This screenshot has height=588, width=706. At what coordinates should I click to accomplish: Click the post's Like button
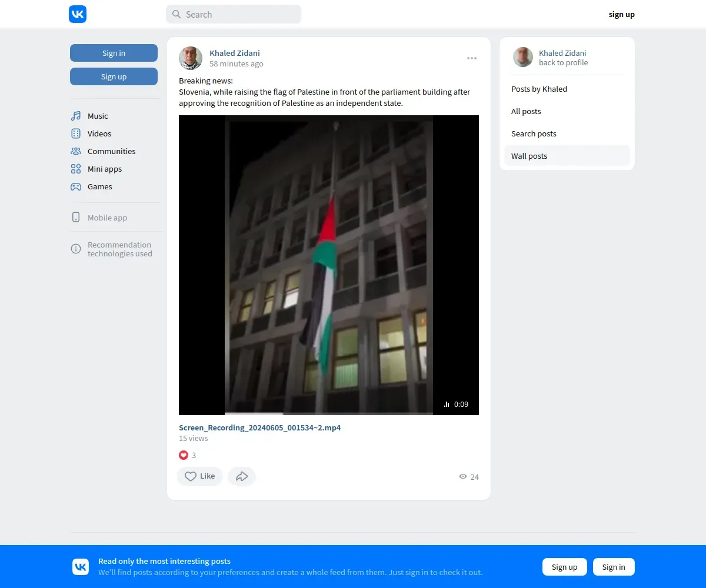point(200,476)
